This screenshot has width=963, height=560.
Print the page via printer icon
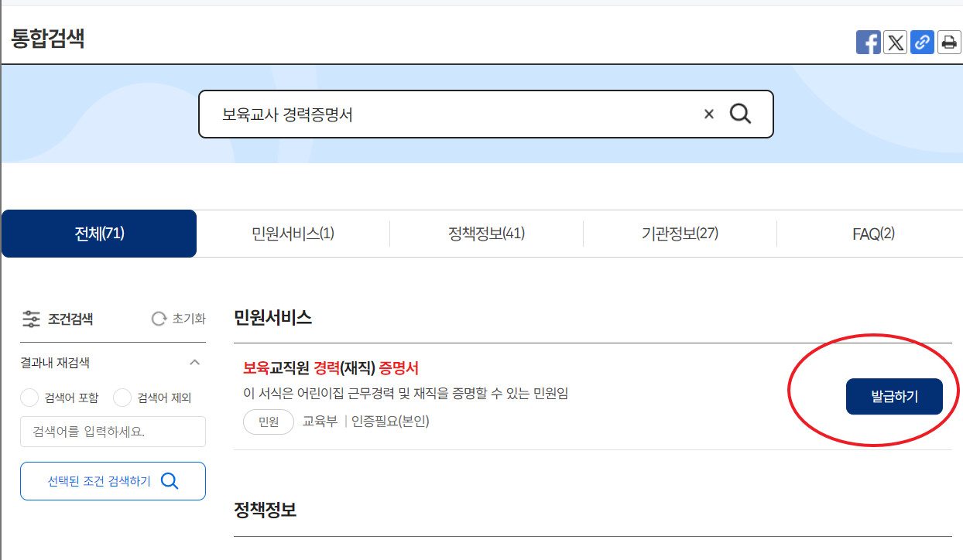pos(949,42)
